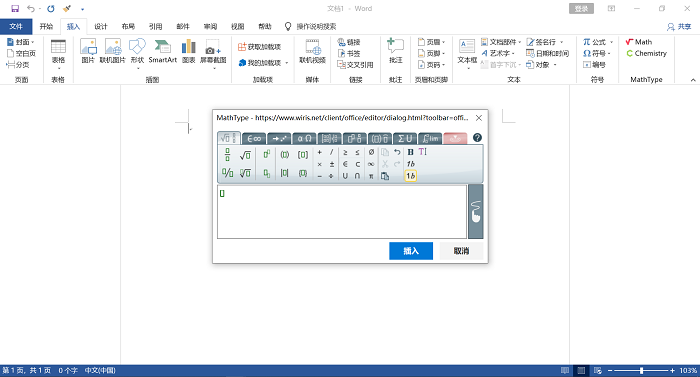The image size is (700, 377).
Task: Switch to print layout view in status bar
Action: tap(581, 371)
